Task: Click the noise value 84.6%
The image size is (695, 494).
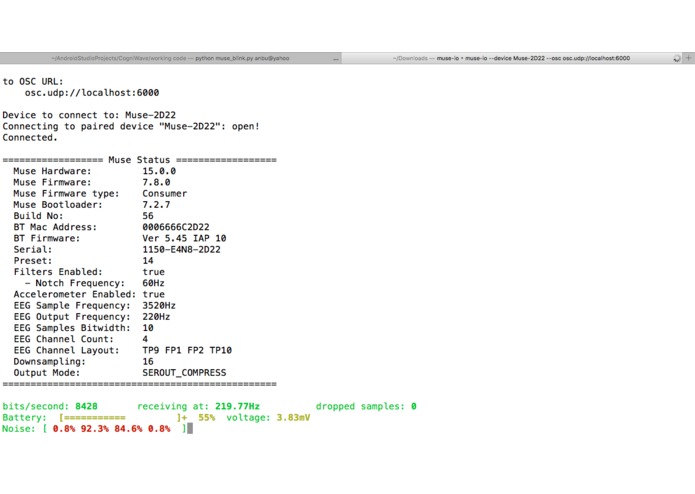Action: [x=128, y=429]
